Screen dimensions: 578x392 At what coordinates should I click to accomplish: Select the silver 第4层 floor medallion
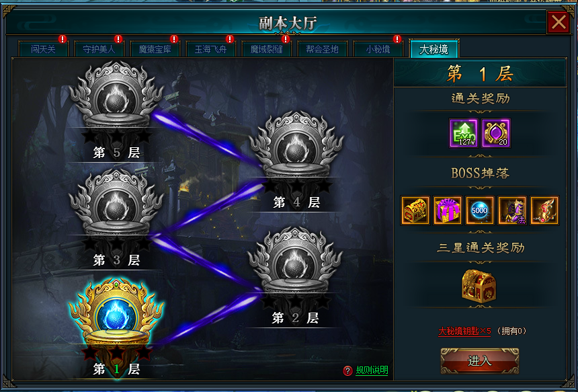click(296, 147)
